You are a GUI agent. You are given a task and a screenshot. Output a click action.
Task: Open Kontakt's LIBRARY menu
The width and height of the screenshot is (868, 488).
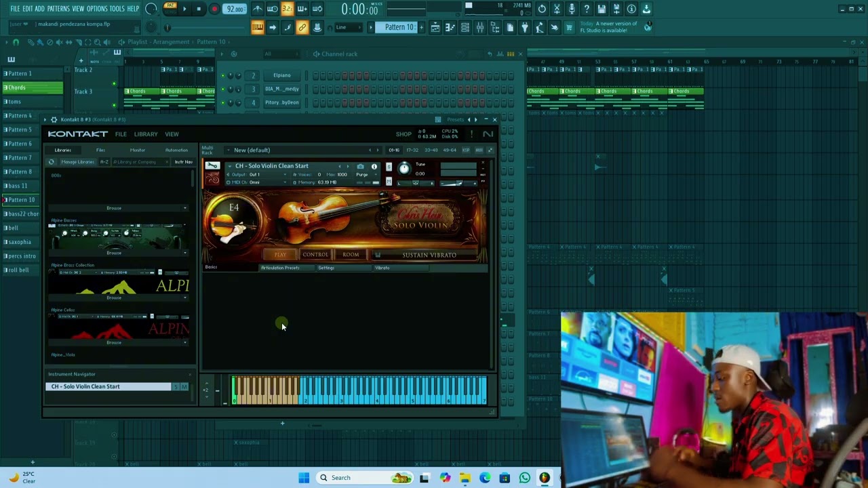tap(146, 134)
